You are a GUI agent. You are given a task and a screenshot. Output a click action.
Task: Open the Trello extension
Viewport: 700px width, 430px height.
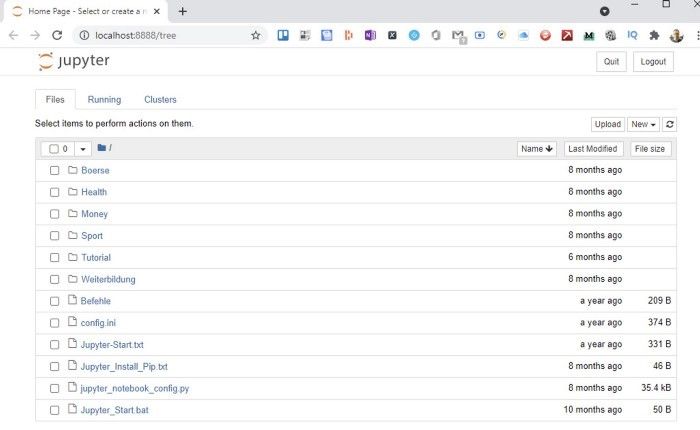283,35
